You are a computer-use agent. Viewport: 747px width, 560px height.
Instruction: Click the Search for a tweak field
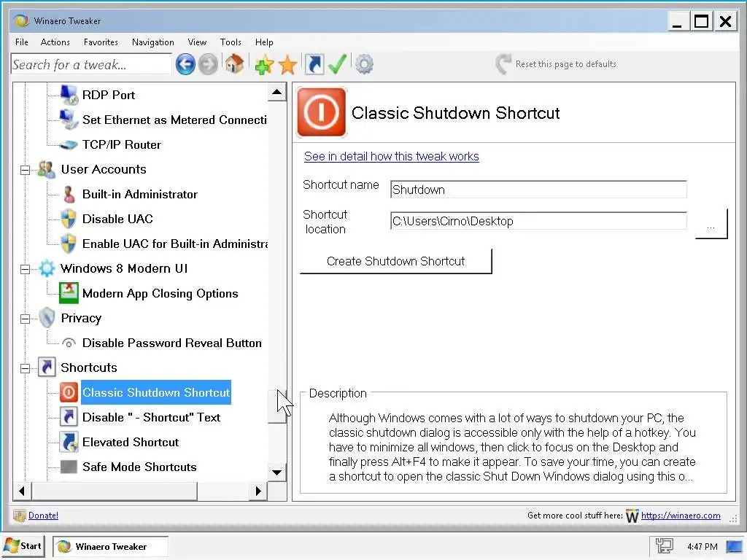(91, 64)
